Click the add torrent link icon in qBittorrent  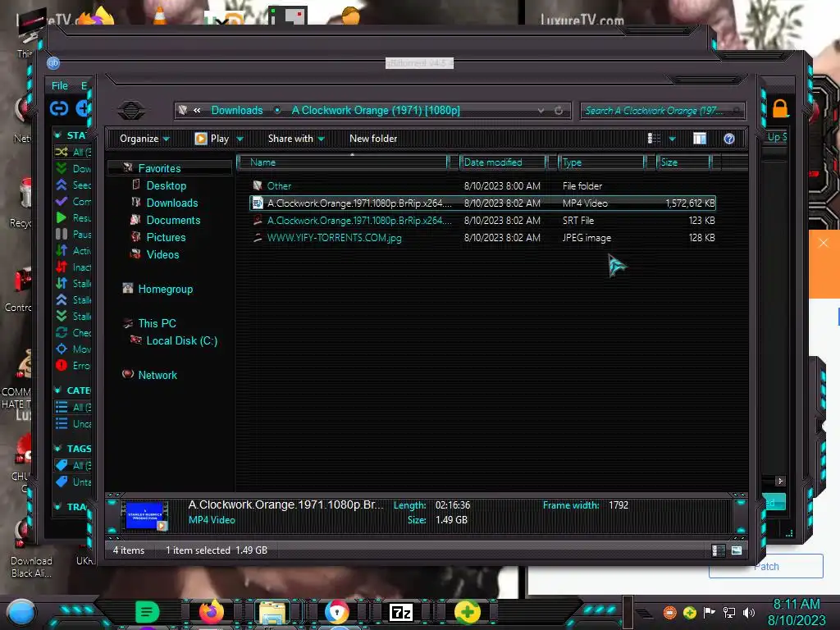click(59, 109)
